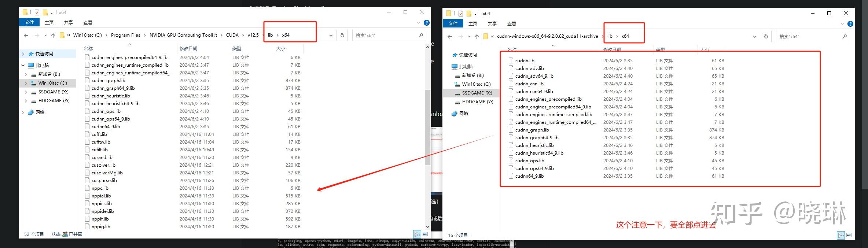Go up one folder level in the CUDA window
Image resolution: width=868 pixels, height=248 pixels.
pos(53,36)
